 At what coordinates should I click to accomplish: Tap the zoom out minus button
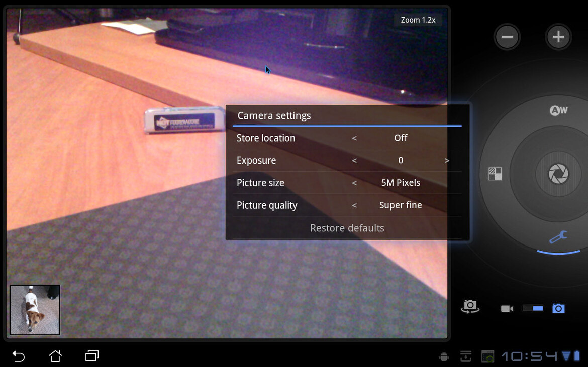pos(507,37)
